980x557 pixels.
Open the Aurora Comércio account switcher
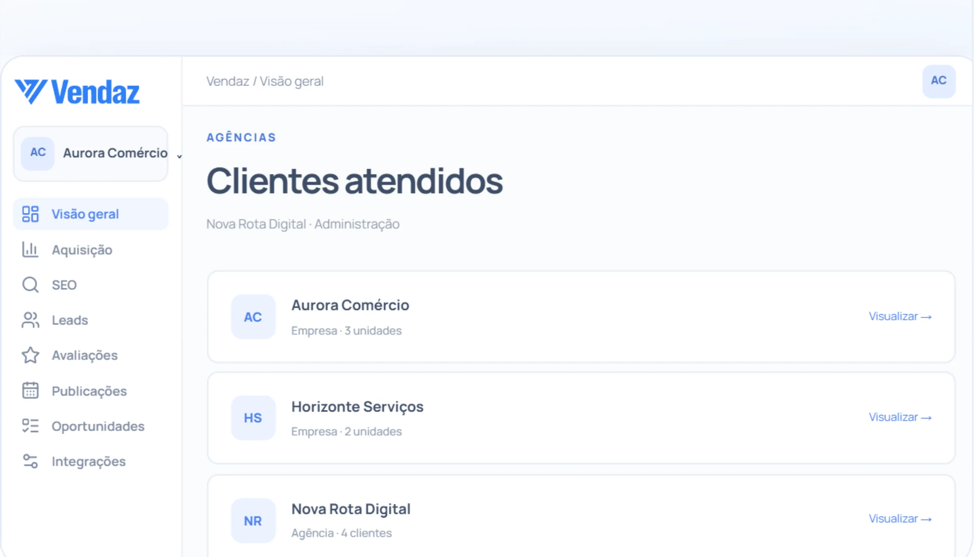pos(91,153)
